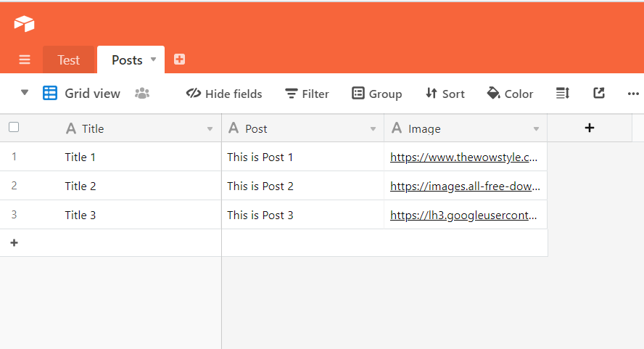Add a new row below Title 3

(x=14, y=243)
